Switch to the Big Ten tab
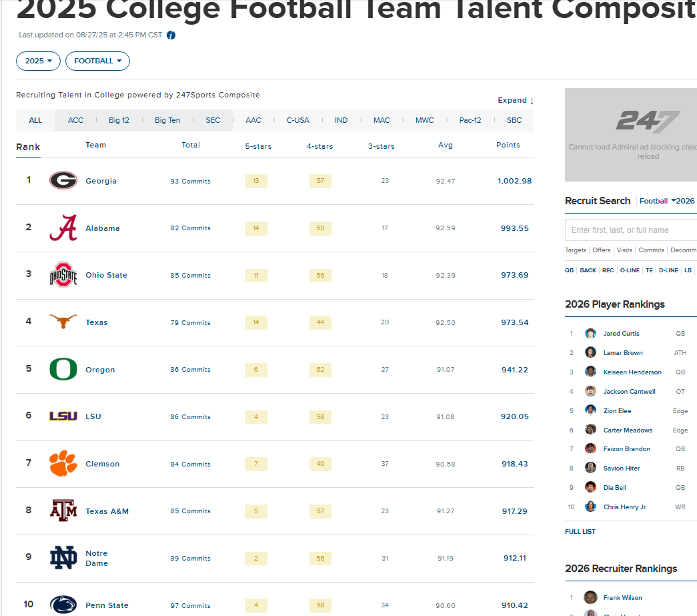The image size is (697, 616). tap(167, 120)
